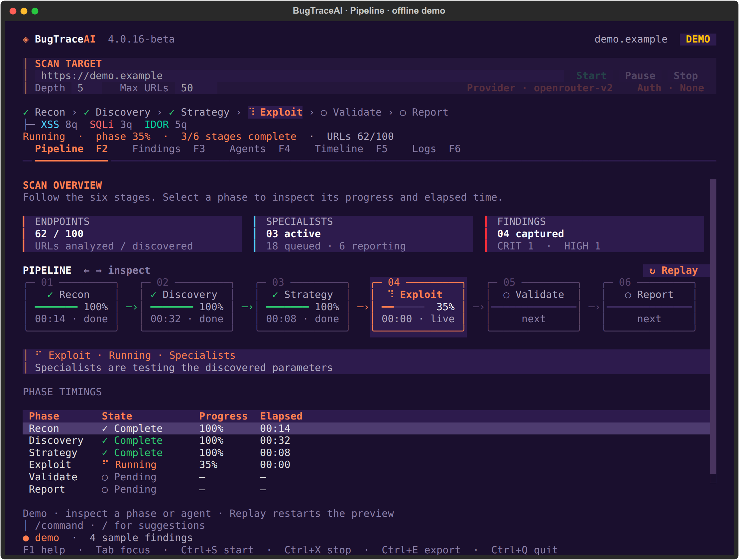Click the XSS 8q queue label
This screenshot has height=560, width=739.
pos(59,125)
